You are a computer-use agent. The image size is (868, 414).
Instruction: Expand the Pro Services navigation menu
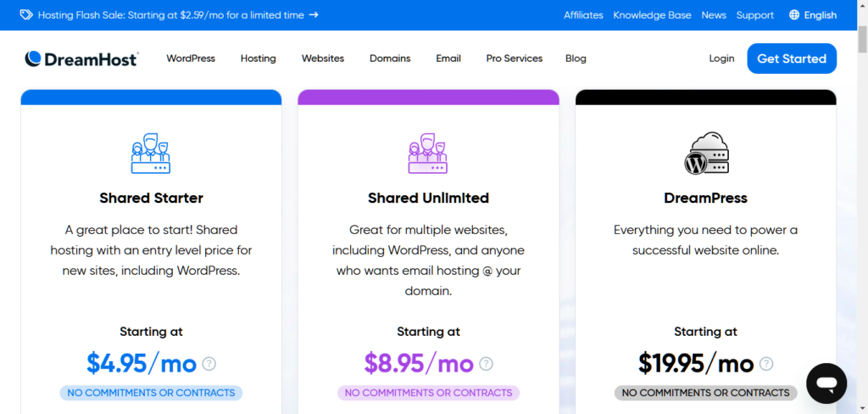515,59
